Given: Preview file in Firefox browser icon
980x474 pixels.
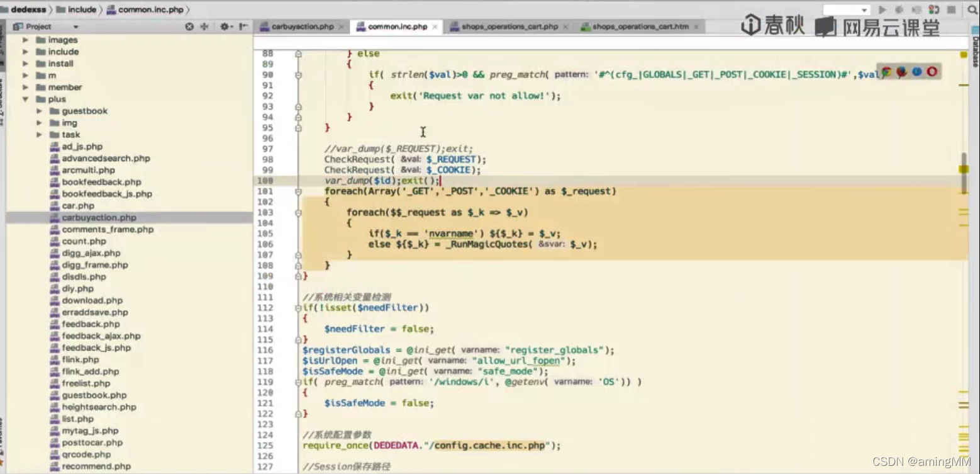Looking at the screenshot, I should 902,72.
